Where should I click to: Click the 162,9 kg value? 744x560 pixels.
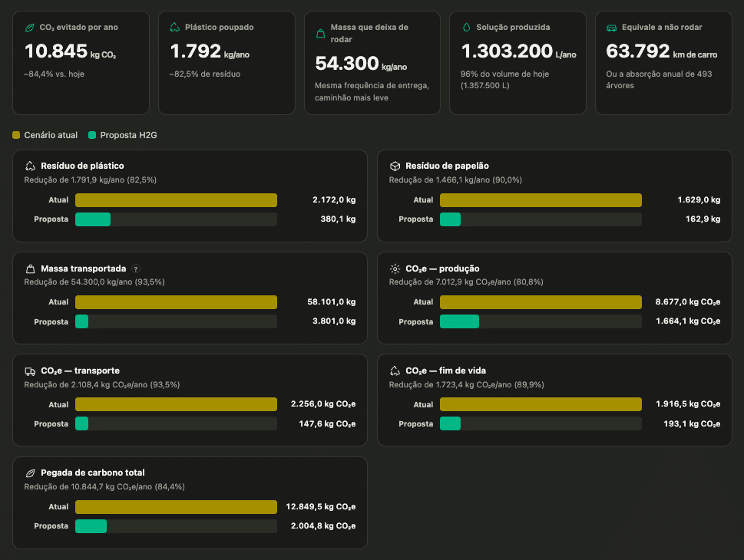[703, 219]
